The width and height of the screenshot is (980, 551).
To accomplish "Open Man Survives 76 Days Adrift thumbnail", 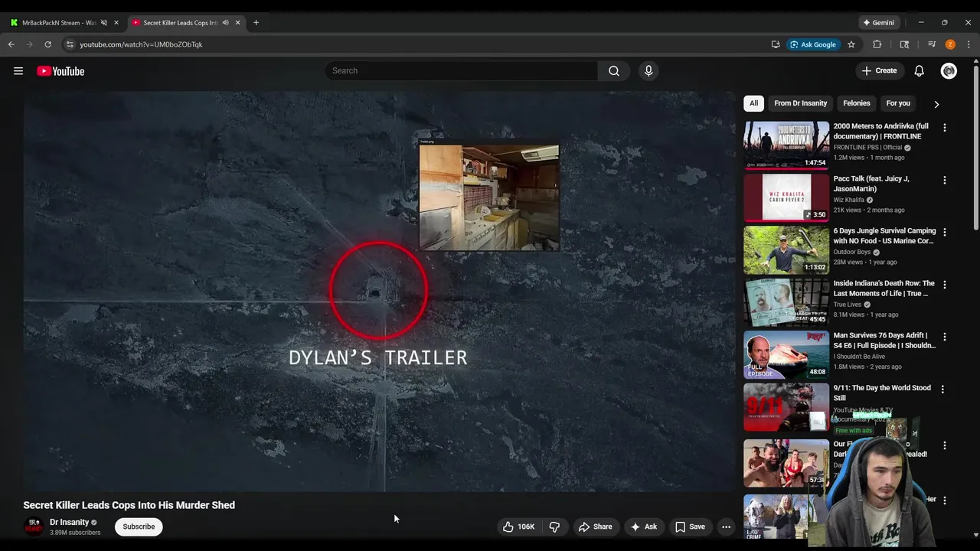I will pos(786,354).
